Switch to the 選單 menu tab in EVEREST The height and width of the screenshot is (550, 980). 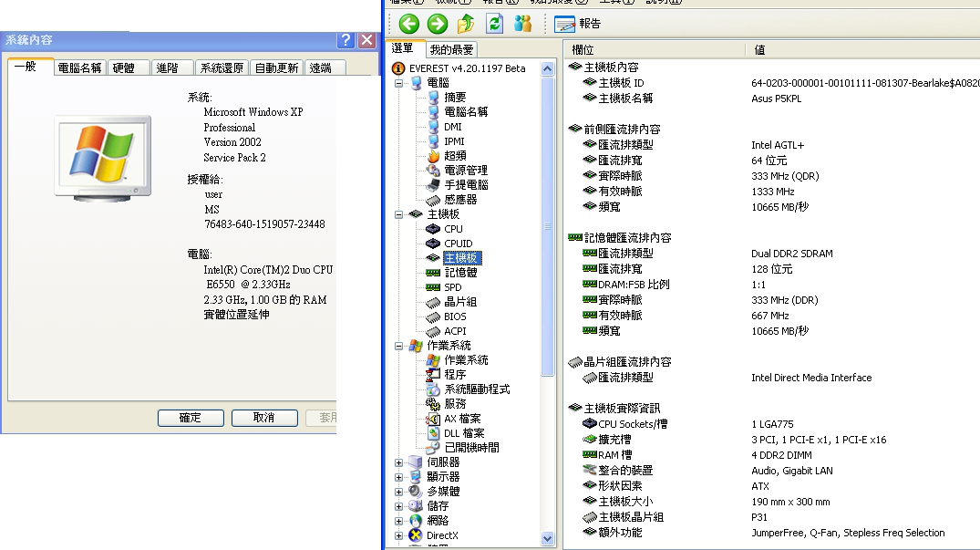[404, 48]
